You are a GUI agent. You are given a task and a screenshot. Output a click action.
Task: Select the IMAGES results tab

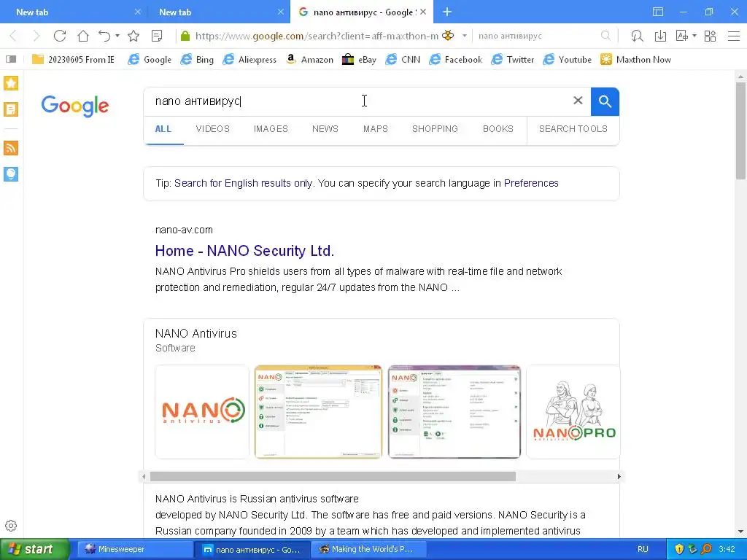coord(271,129)
